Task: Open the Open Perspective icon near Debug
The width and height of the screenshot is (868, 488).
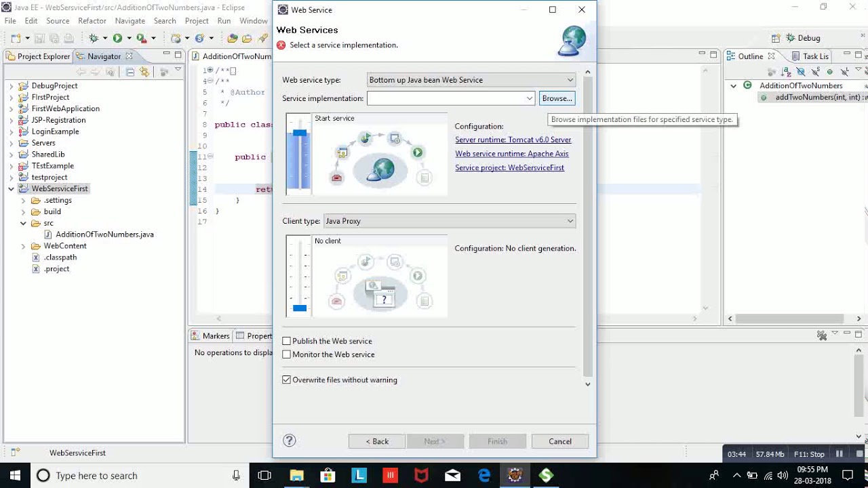Action: point(775,38)
